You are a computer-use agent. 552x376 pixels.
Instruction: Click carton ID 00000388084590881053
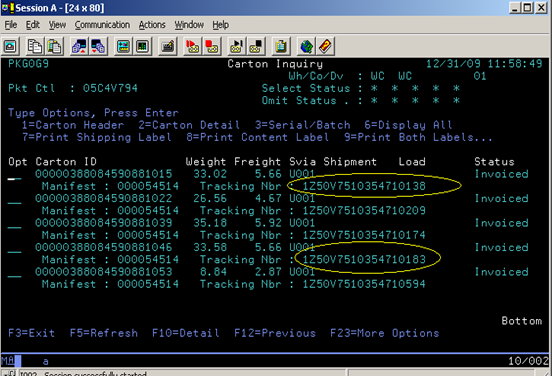[x=104, y=272]
